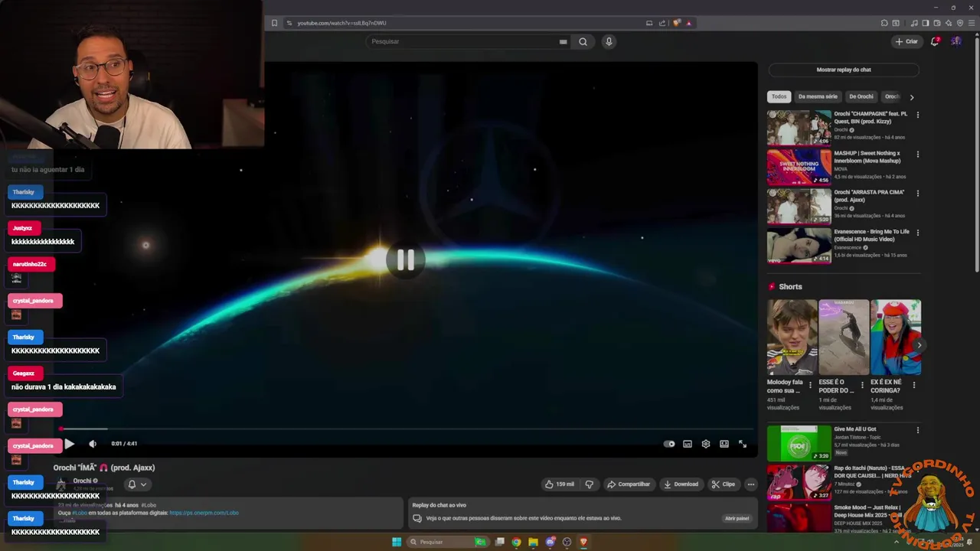Viewport: 980px width, 551px height.
Task: Click the taskbar Pesquisar search box
Action: 448,542
